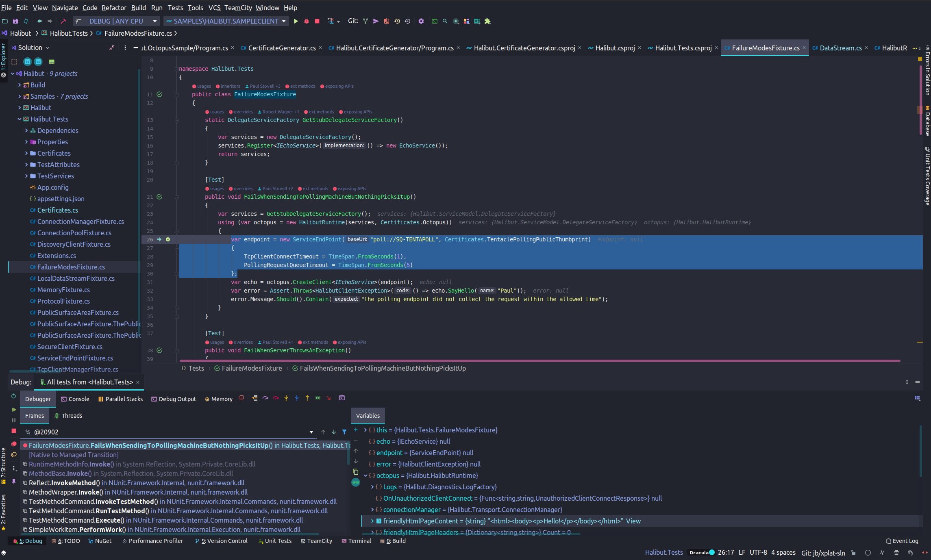The image size is (931, 560).
Task: Stop the running debug session
Action: point(317,21)
